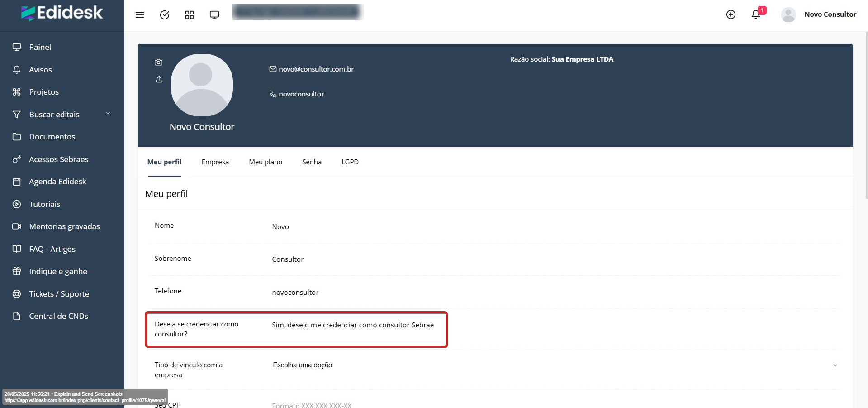Click the upload icon beside profile photo
The height and width of the screenshot is (408, 868).
coord(159,79)
